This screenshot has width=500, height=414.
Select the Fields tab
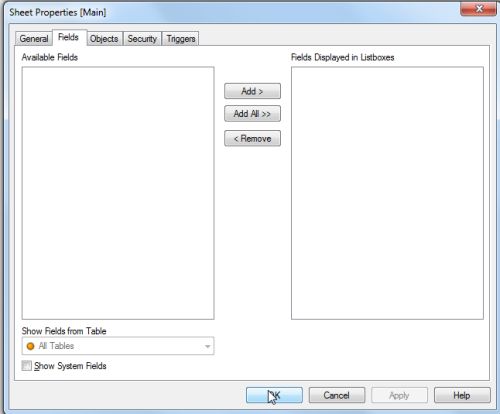(69, 37)
